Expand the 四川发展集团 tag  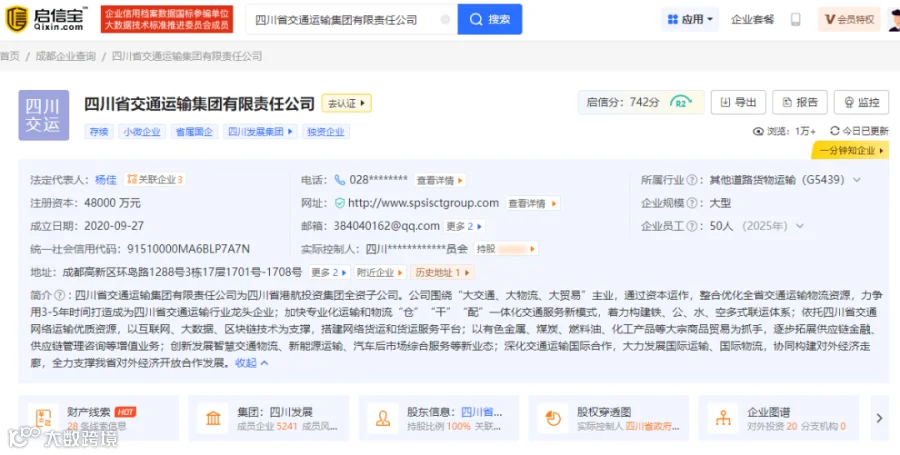pos(260,131)
